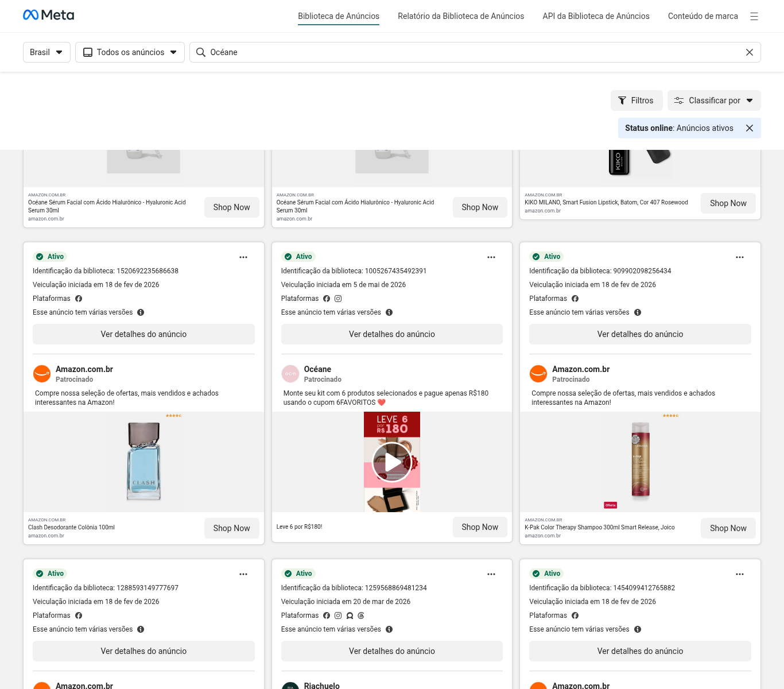The width and height of the screenshot is (784, 689).
Task: Click versions info icon on ad 1454099412765882
Action: coord(638,629)
